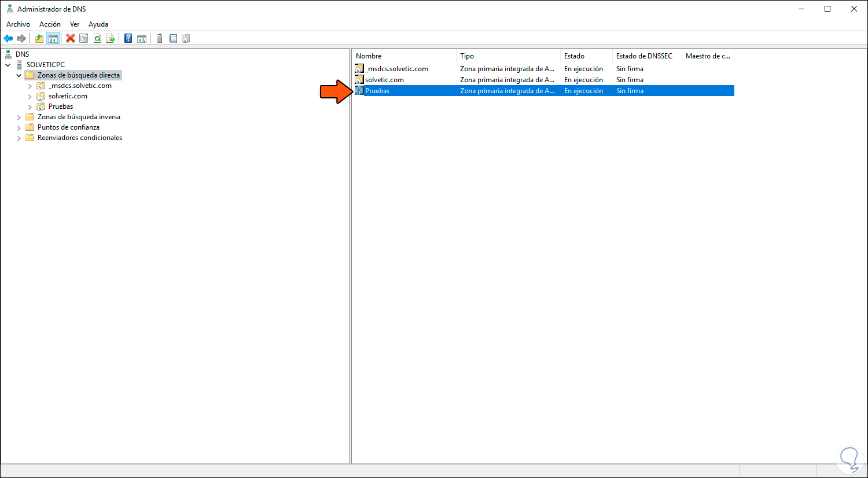Open the Acción menu

50,24
